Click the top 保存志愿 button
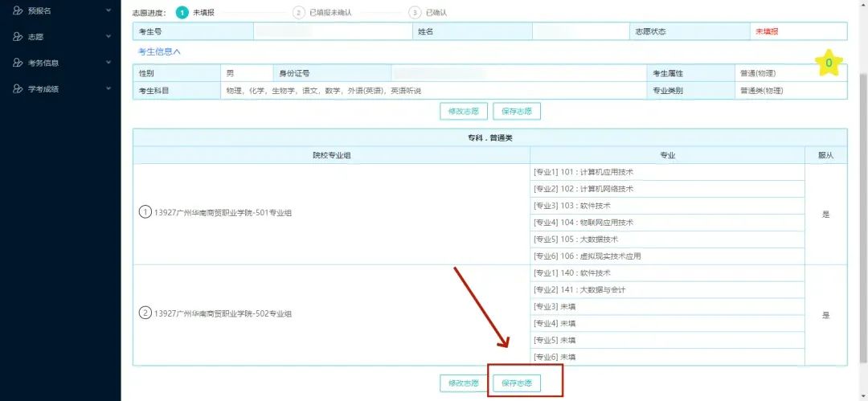Screen dimensions: 868x401 [x=516, y=111]
